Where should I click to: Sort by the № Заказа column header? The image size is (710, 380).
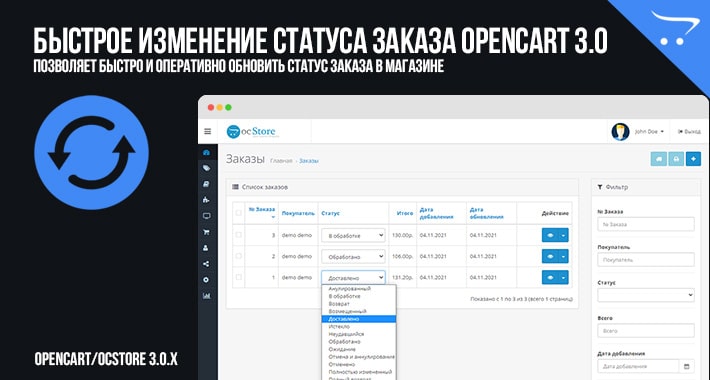262,210
